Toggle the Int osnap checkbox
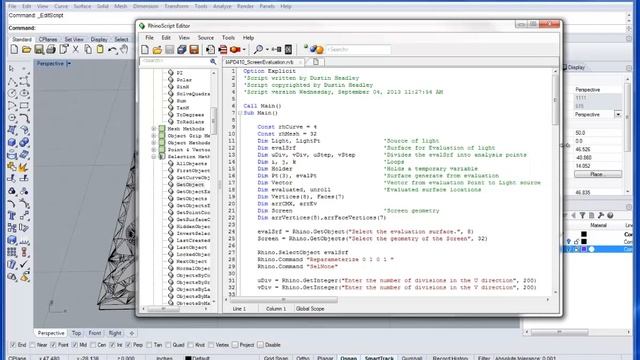Viewport: 640px width, 360px height. pyautogui.click(x=112, y=345)
